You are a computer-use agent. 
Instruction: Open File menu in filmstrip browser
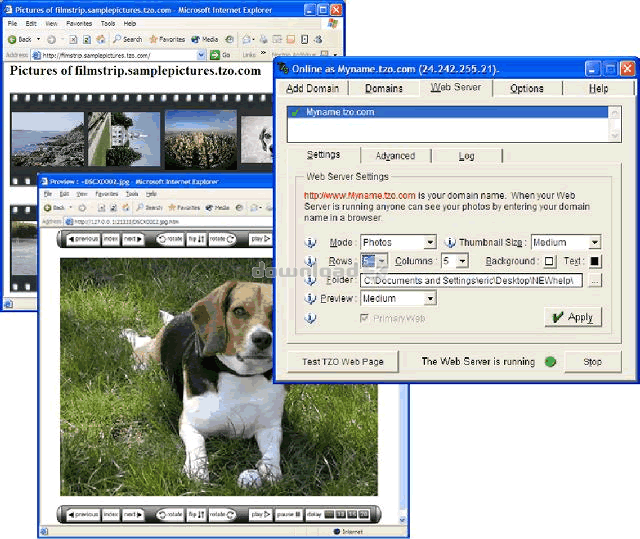click(x=12, y=24)
